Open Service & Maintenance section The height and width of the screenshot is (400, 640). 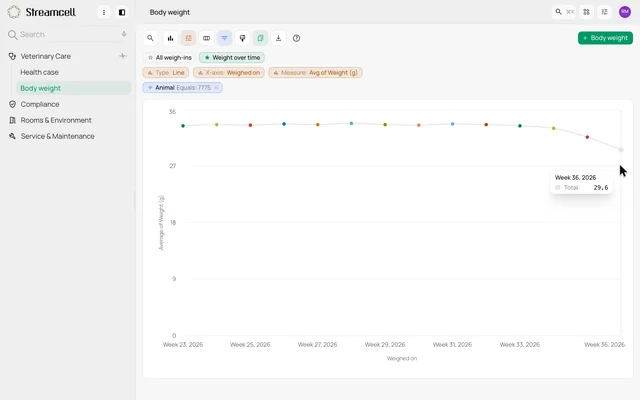(58, 136)
